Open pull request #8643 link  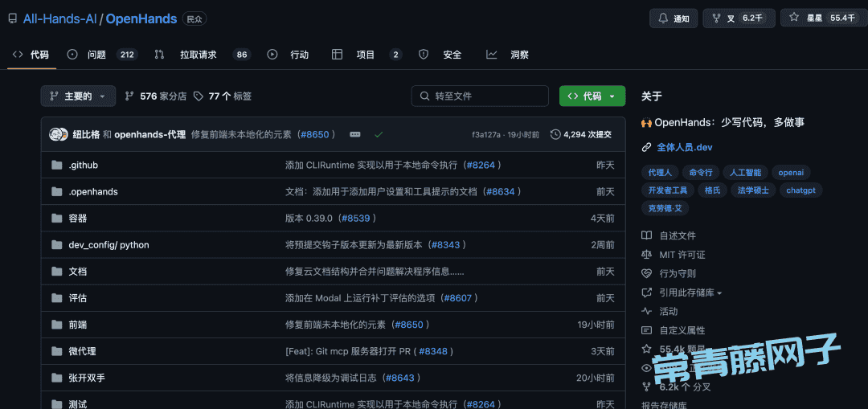coord(399,378)
